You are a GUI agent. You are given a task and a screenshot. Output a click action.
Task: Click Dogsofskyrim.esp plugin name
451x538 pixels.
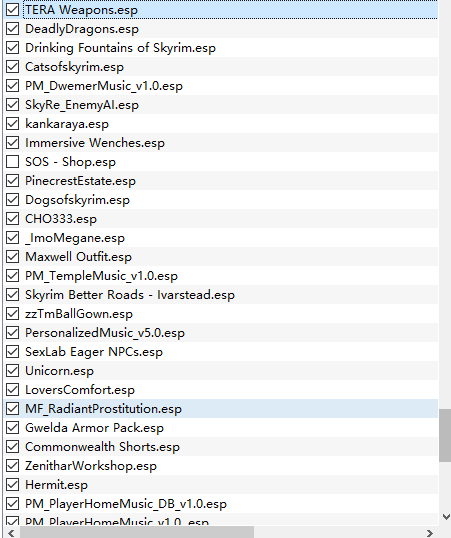[x=78, y=200]
